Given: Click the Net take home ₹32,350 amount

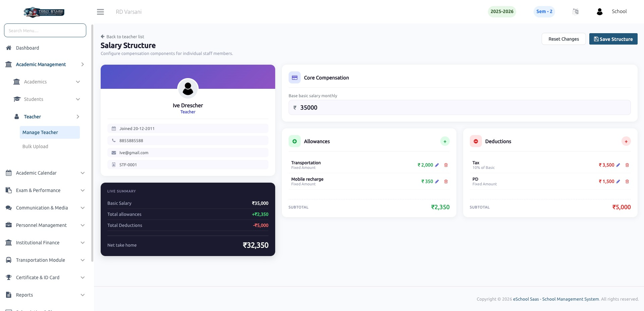Looking at the screenshot, I should coord(255,245).
